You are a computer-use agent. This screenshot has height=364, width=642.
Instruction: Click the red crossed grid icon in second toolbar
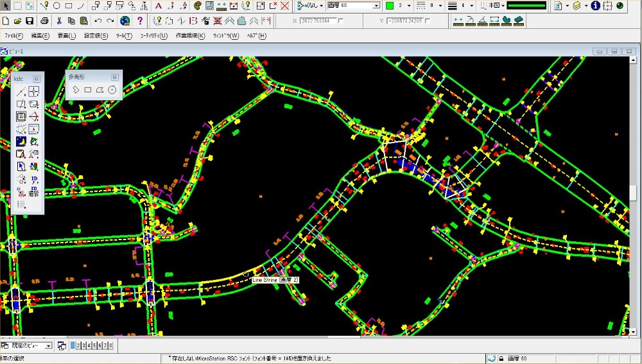(218, 21)
